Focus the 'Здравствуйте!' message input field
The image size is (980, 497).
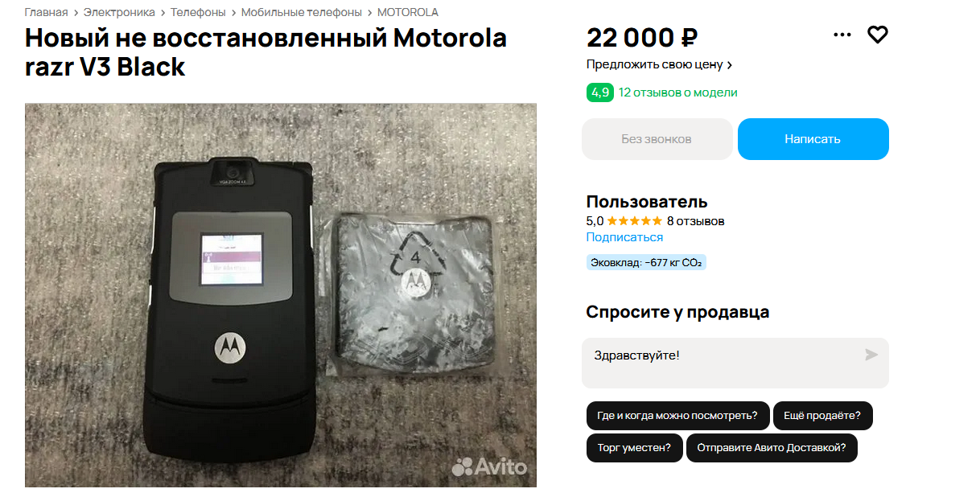coord(735,363)
